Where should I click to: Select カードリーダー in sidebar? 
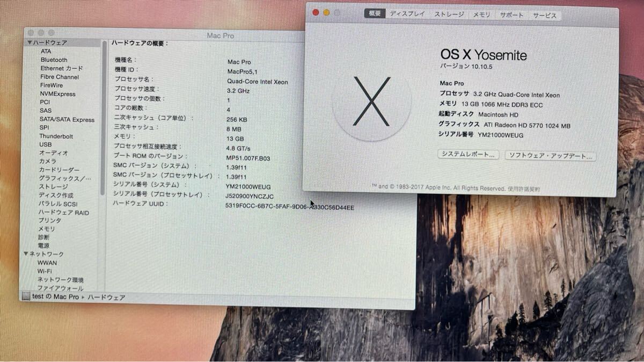click(59, 170)
